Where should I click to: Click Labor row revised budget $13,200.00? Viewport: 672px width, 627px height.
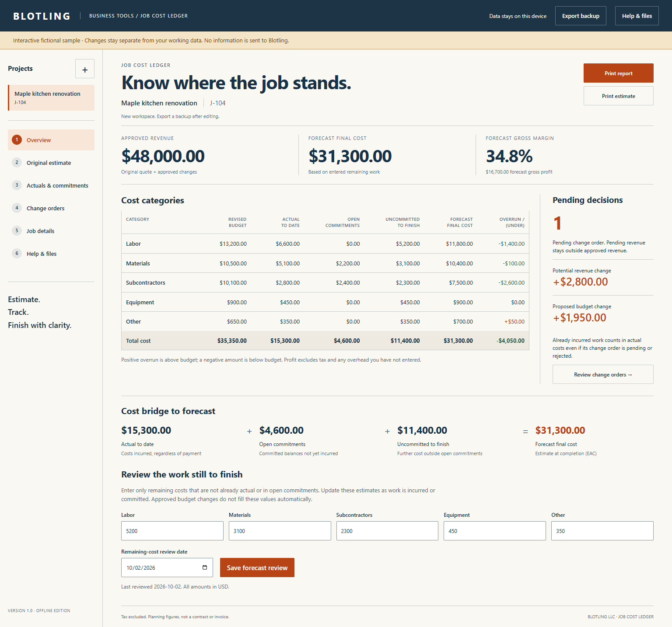pos(233,244)
